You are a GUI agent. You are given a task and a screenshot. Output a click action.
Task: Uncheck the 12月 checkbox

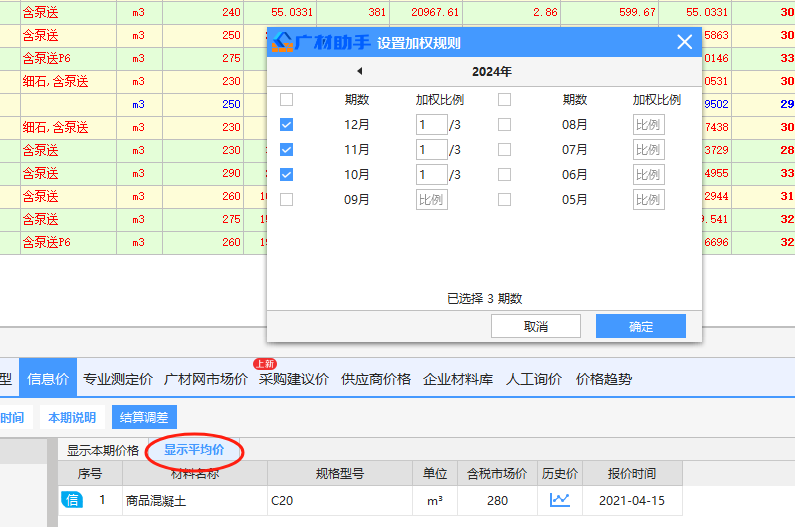click(286, 124)
